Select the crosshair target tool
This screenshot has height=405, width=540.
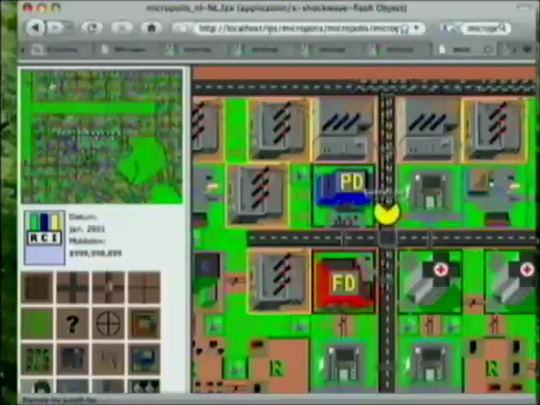tap(108, 323)
